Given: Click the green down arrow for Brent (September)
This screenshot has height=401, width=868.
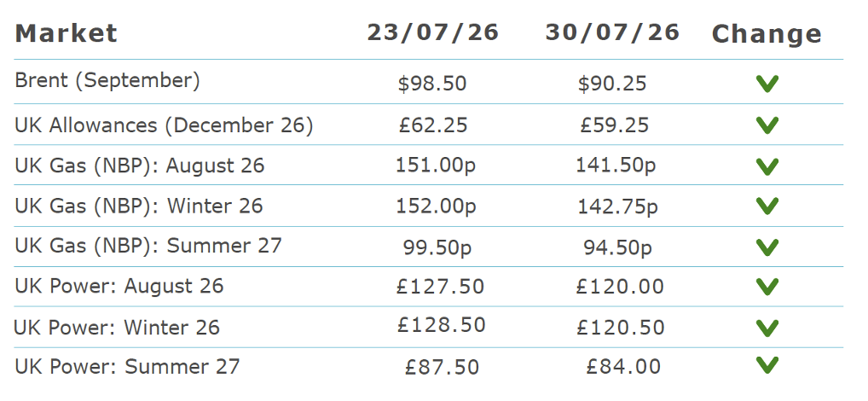Looking at the screenshot, I should pos(767,84).
